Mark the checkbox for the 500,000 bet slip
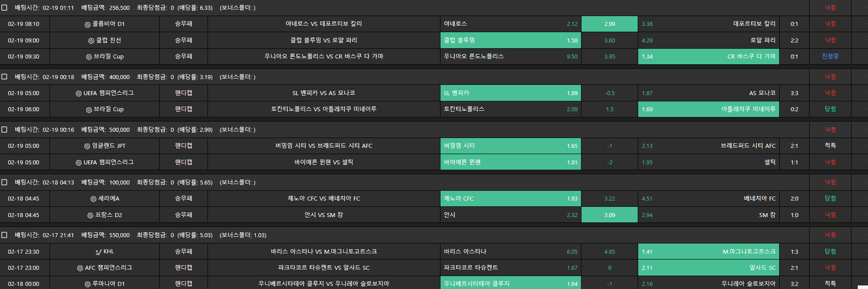 4,130
